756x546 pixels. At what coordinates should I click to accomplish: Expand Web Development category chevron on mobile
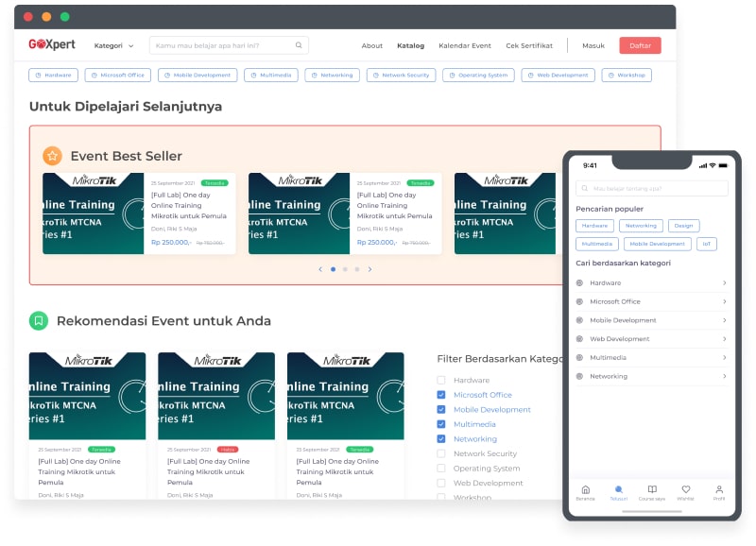(x=724, y=338)
